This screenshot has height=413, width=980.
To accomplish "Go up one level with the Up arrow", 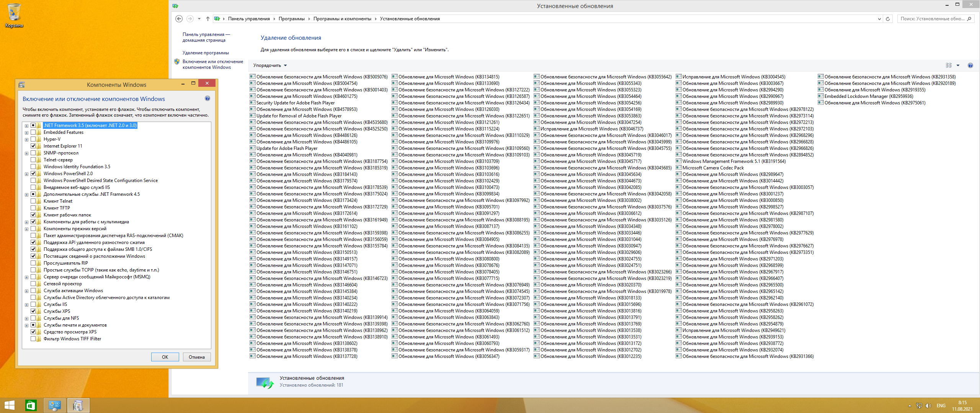I will [x=207, y=18].
